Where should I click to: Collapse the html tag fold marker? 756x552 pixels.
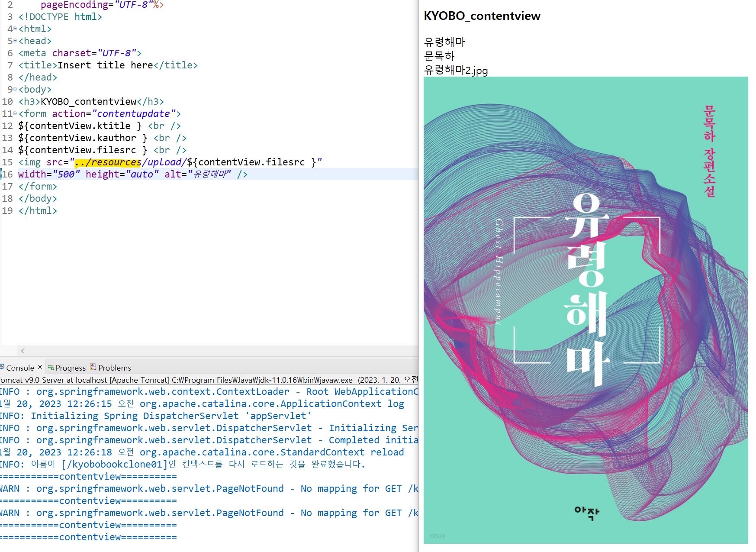pyautogui.click(x=15, y=29)
